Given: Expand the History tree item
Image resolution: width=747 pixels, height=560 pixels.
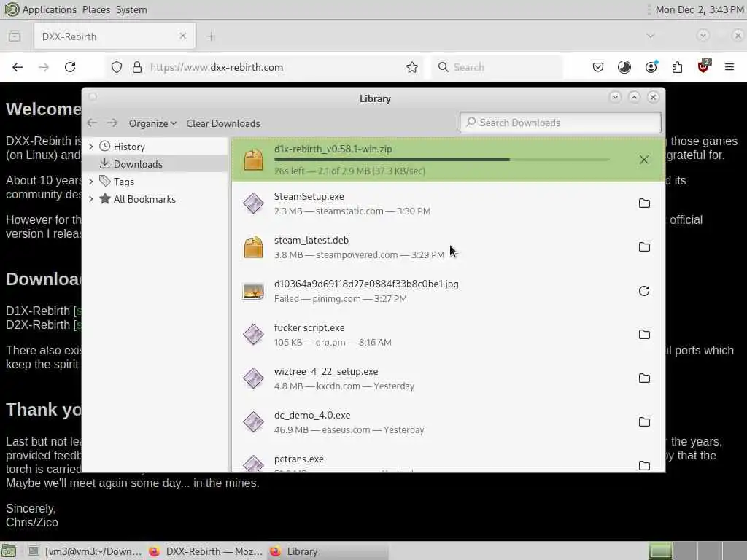Looking at the screenshot, I should tap(91, 146).
